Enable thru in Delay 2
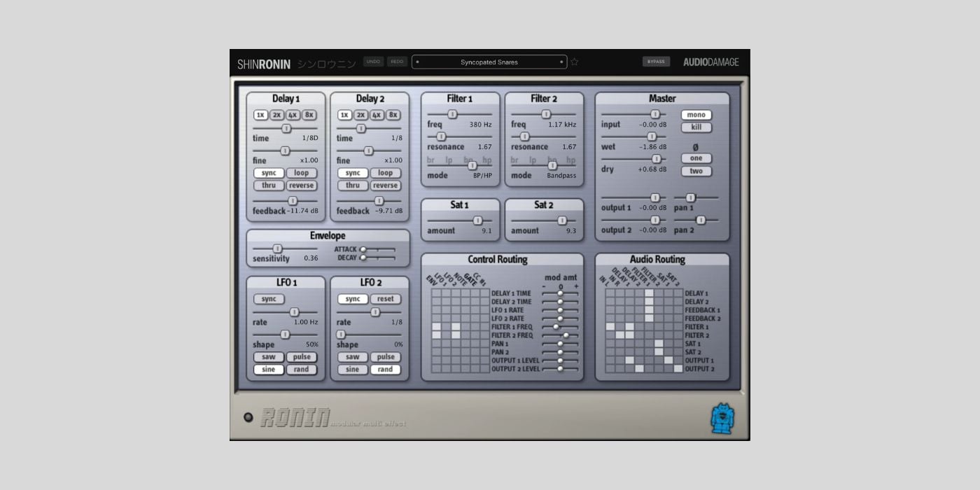This screenshot has height=490, width=980. (x=353, y=185)
